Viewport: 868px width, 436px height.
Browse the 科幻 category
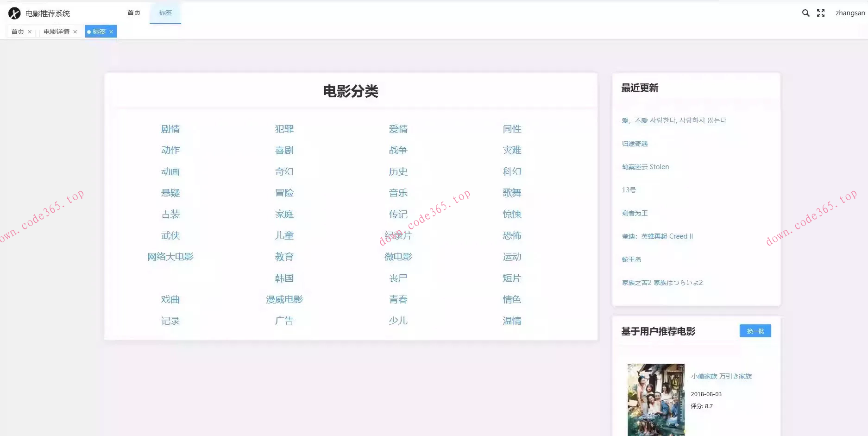tap(512, 171)
